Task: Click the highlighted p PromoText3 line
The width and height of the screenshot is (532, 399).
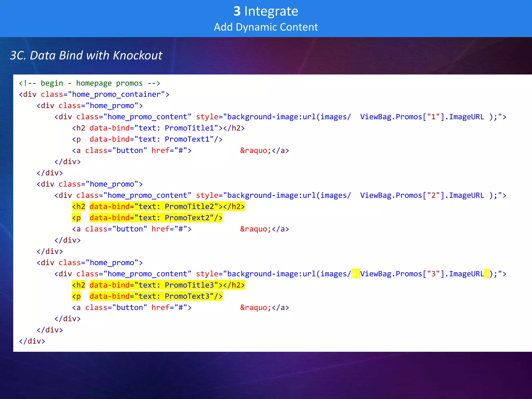Action: click(147, 296)
